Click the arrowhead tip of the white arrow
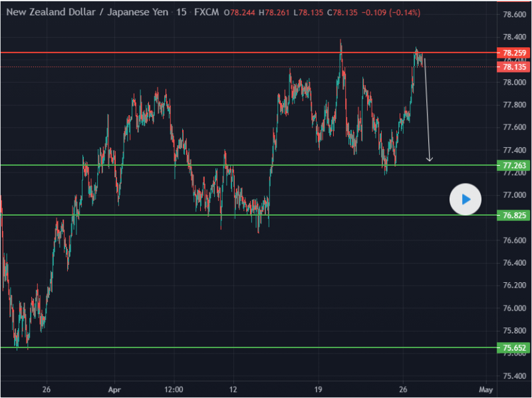This screenshot has height=398, width=532. point(430,160)
